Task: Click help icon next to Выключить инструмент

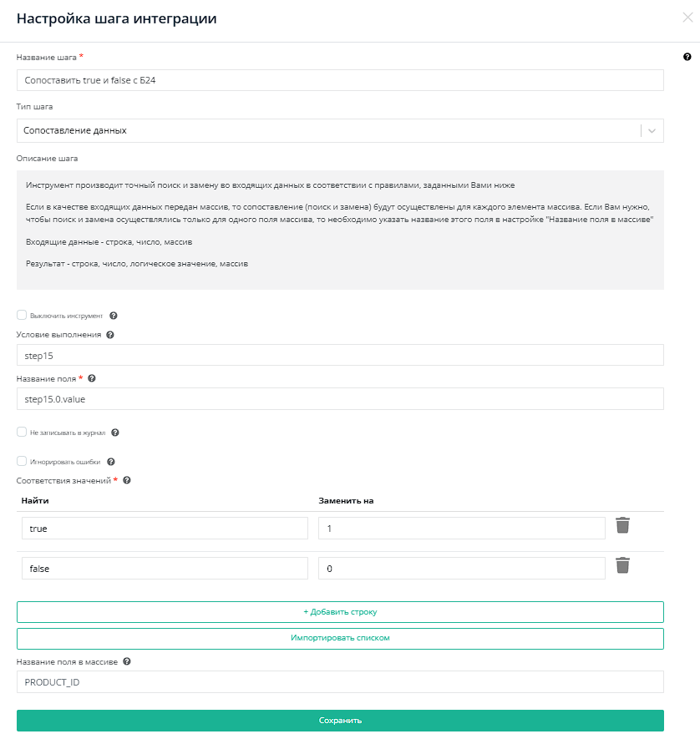Action: (x=114, y=316)
